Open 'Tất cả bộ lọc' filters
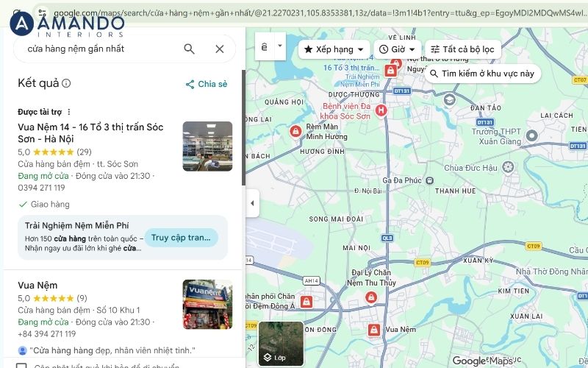This screenshot has width=588, height=368. point(463,49)
